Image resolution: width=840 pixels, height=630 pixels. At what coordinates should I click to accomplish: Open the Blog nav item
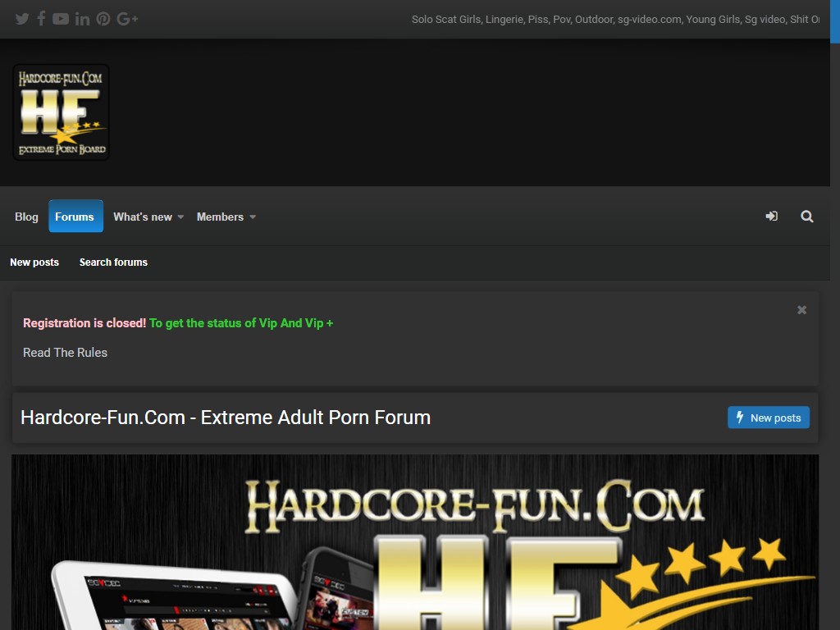[26, 217]
